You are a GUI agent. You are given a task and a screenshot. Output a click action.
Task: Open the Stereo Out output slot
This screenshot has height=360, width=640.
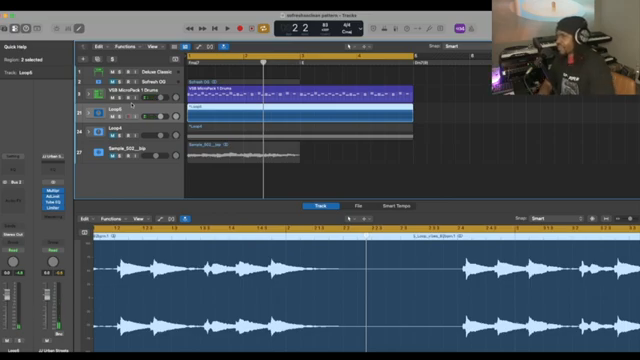point(13,235)
